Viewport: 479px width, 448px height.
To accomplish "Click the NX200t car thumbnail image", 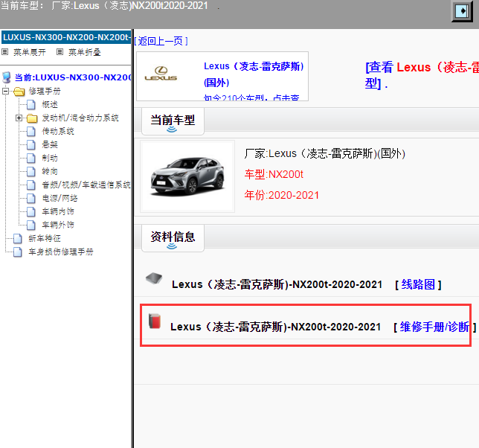I will (x=187, y=176).
